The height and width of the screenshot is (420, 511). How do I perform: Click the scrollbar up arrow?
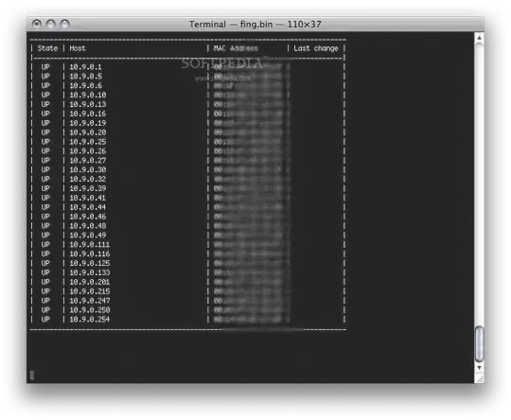(x=479, y=38)
